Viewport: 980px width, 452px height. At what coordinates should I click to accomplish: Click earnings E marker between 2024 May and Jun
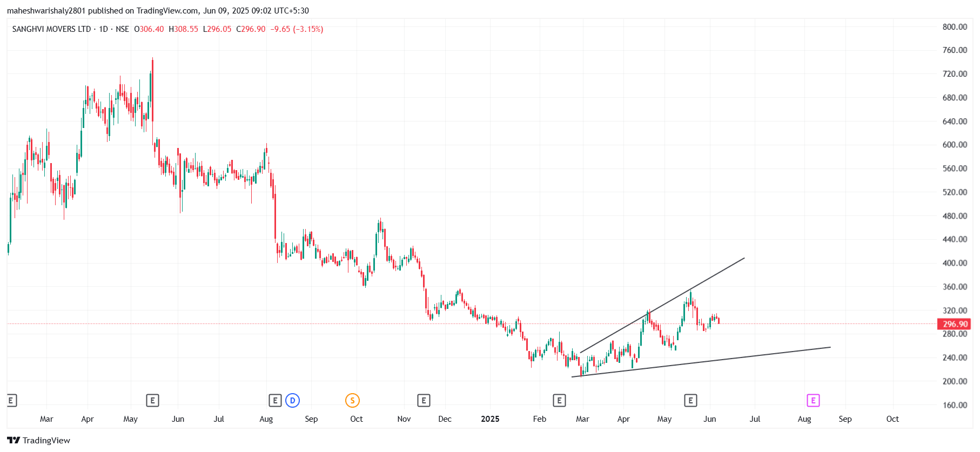click(152, 400)
